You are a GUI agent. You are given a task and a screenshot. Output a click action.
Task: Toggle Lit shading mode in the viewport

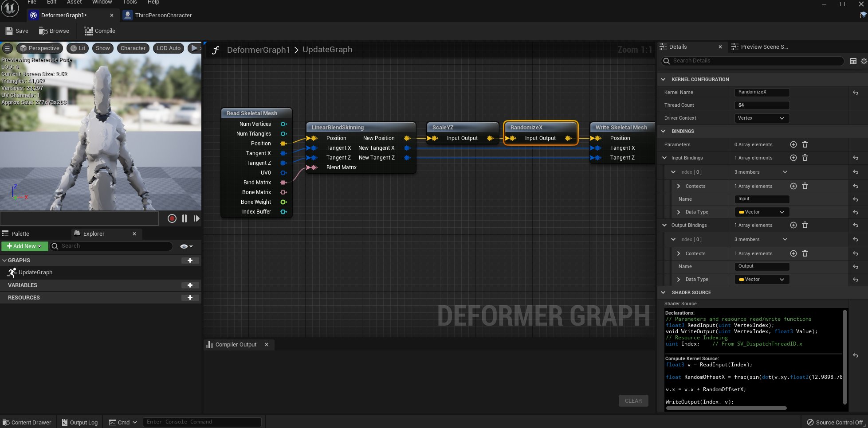click(x=77, y=48)
